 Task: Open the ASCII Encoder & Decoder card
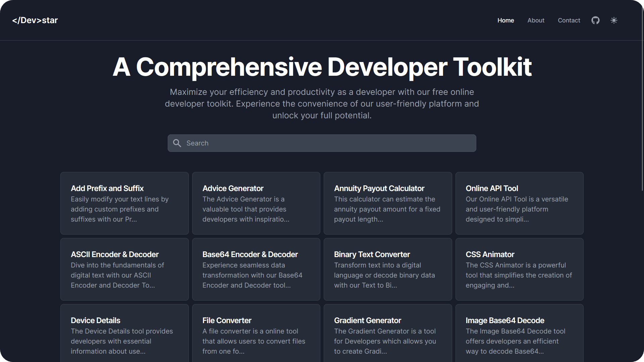124,269
